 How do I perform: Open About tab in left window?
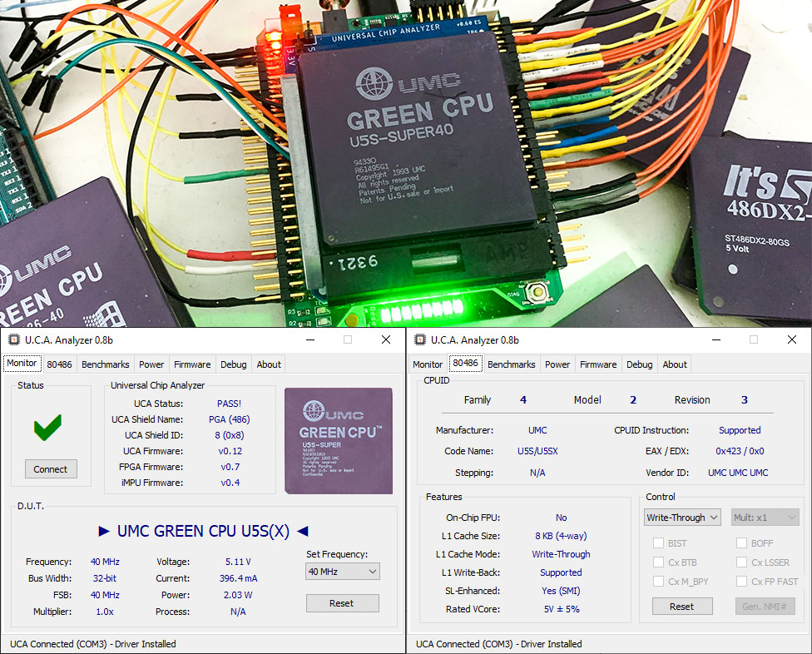pyautogui.click(x=269, y=364)
